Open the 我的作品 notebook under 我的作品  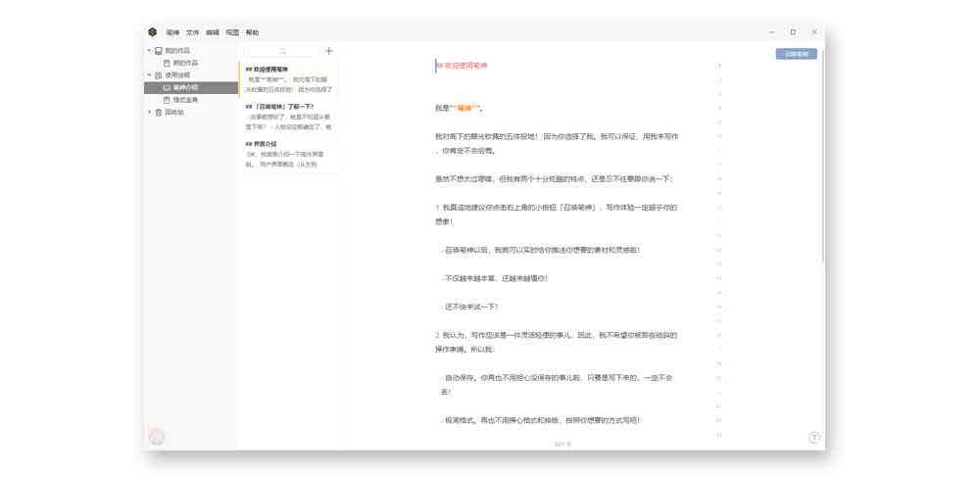191,63
